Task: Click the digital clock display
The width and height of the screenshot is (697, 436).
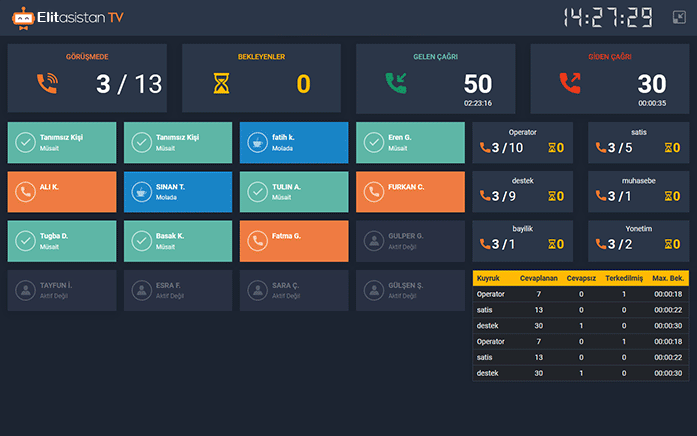Action: 608,18
